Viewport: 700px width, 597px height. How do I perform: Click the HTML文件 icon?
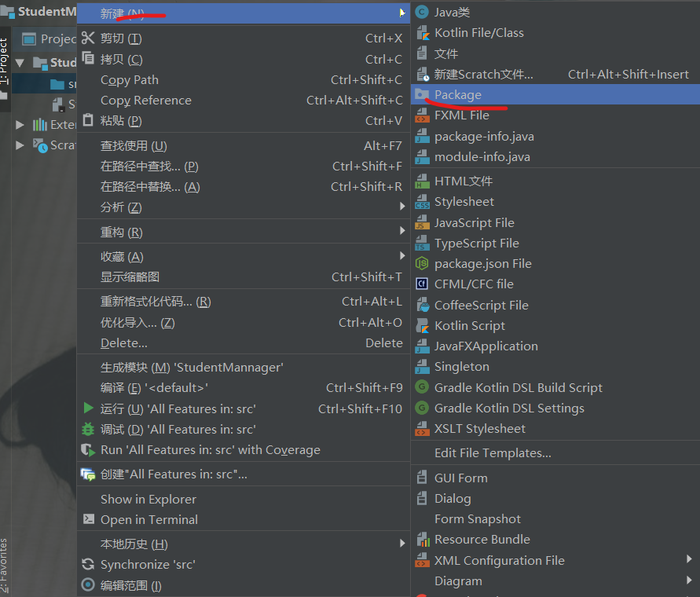(423, 181)
